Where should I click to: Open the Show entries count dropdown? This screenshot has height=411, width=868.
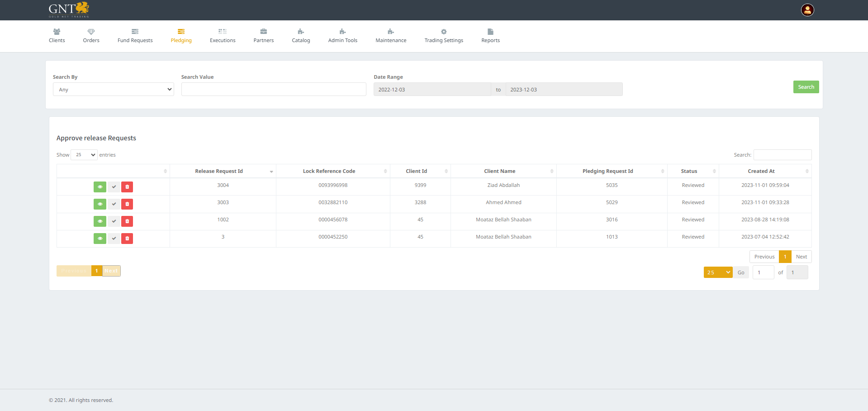tap(84, 155)
